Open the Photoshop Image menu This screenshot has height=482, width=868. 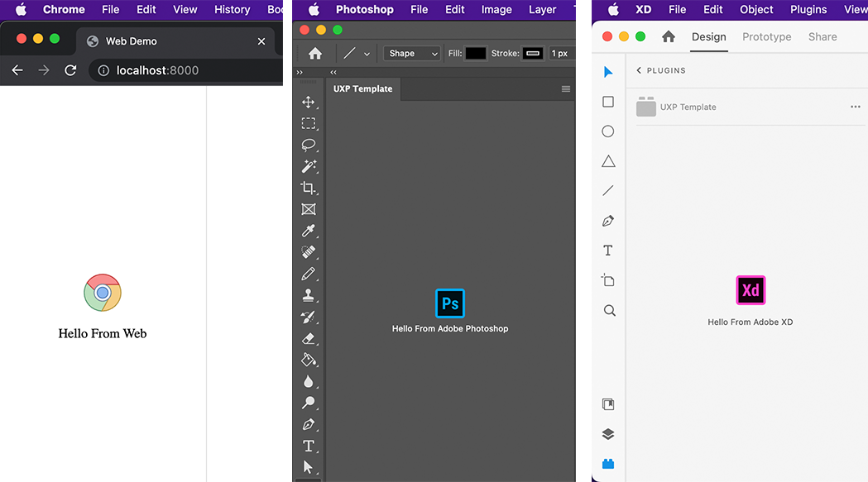(x=496, y=9)
